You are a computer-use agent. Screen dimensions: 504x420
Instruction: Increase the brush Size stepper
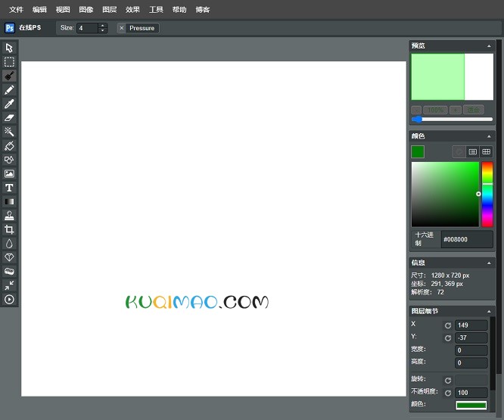[102, 26]
